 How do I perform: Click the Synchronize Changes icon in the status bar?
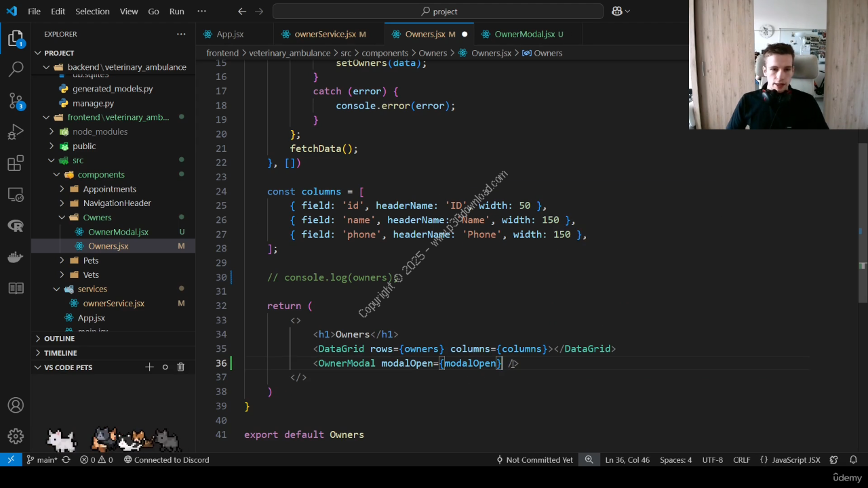(x=66, y=460)
